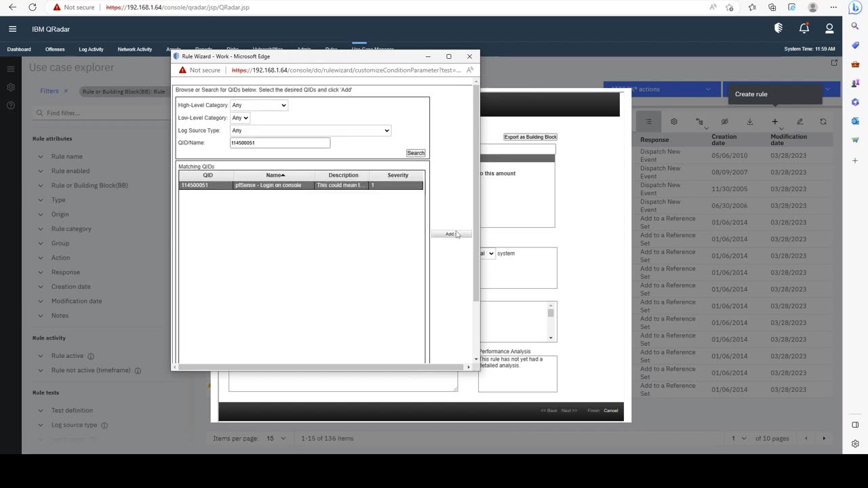868x488 pixels.
Task: Open the Log Source Type dropdown
Action: (311, 130)
